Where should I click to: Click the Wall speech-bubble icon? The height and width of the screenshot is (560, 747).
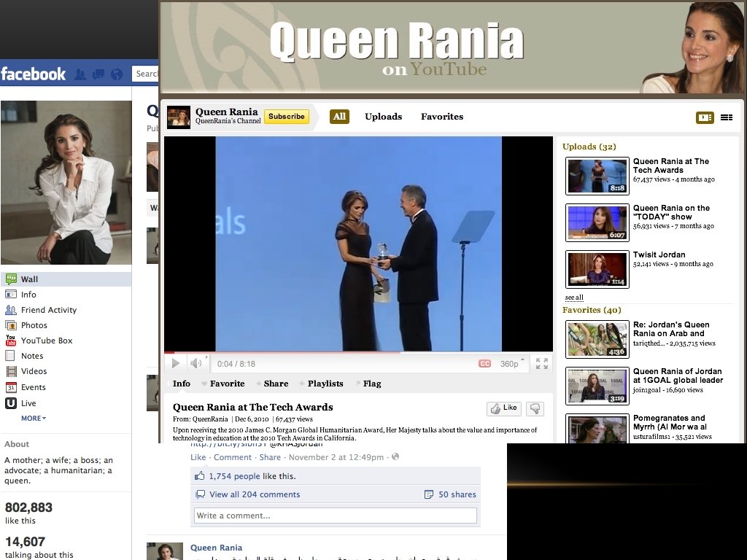(11, 279)
